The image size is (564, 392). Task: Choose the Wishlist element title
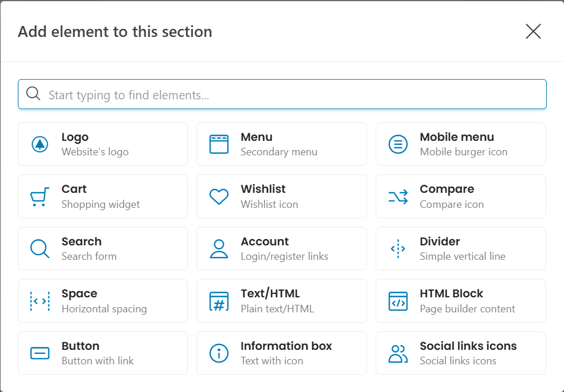pyautogui.click(x=263, y=189)
